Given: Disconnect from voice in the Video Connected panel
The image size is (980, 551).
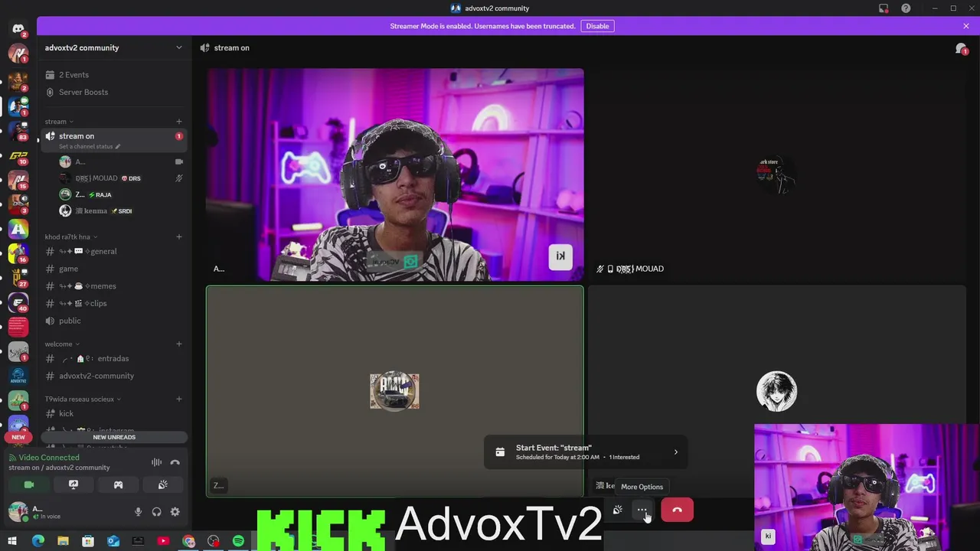Looking at the screenshot, I should pyautogui.click(x=175, y=462).
